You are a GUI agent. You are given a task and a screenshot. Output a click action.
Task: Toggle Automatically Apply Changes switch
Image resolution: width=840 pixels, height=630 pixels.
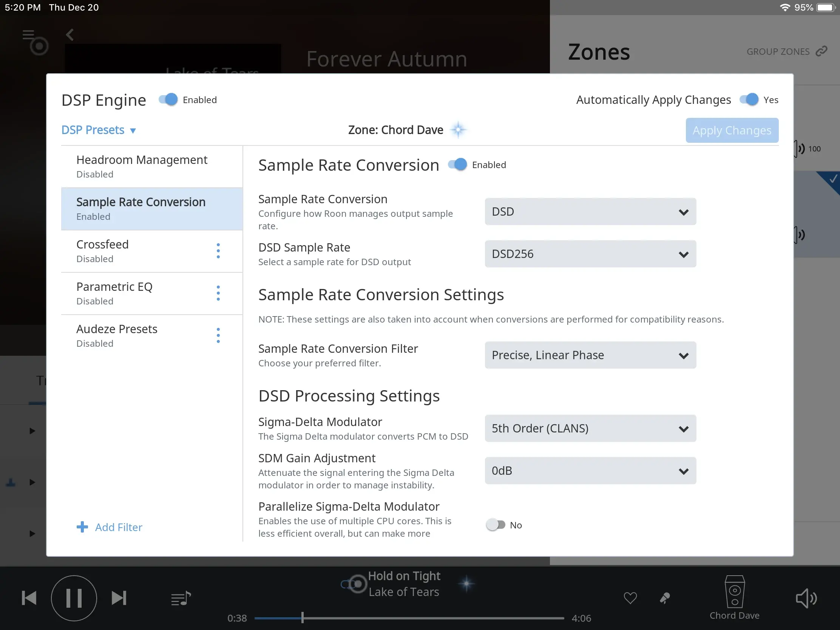(749, 99)
